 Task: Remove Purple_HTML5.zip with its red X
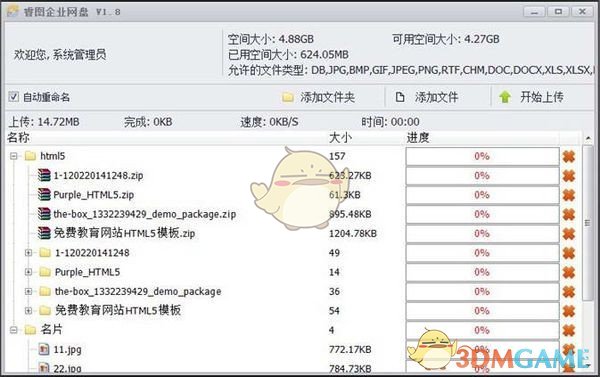569,195
